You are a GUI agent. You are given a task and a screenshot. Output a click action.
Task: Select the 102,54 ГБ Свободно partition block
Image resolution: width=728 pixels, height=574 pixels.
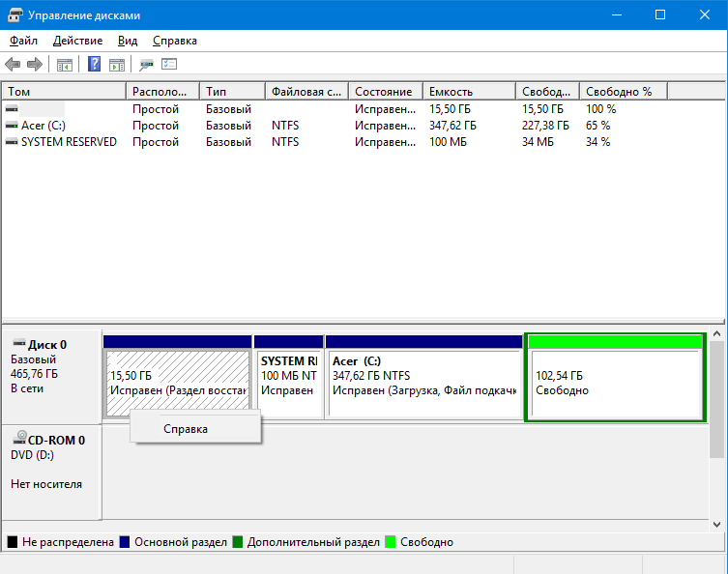(615, 377)
